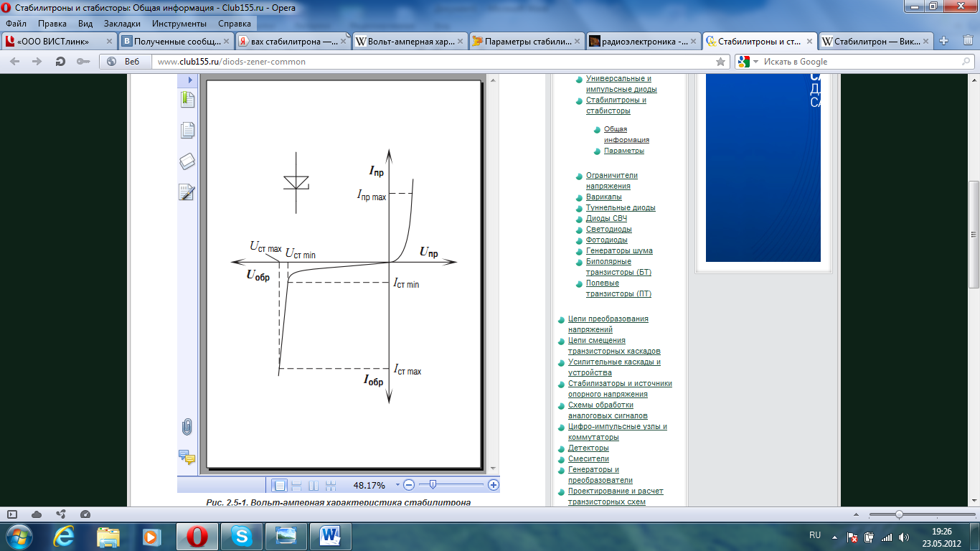Switch to the Полученные сообщ... tab
The height and width of the screenshot is (551, 980).
[176, 42]
